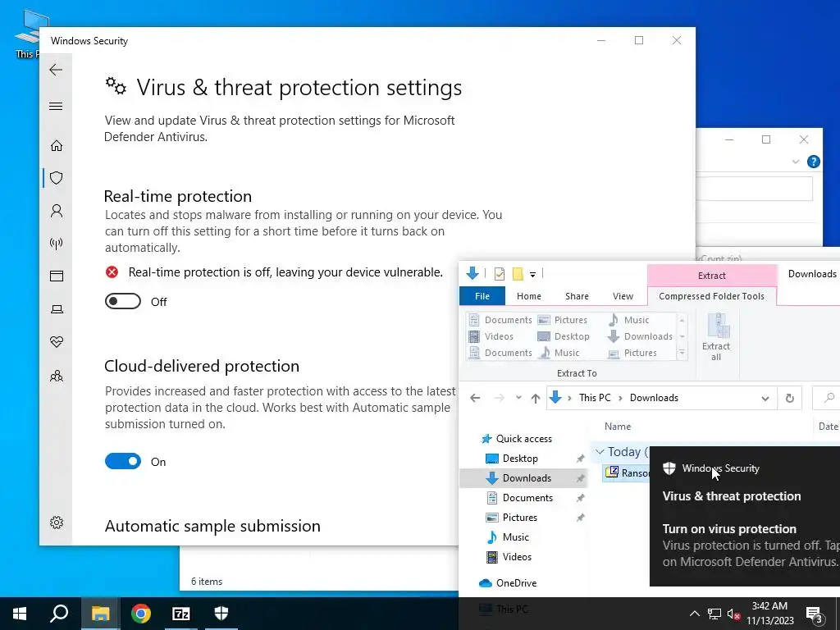Open App & browser control icon

[57, 276]
